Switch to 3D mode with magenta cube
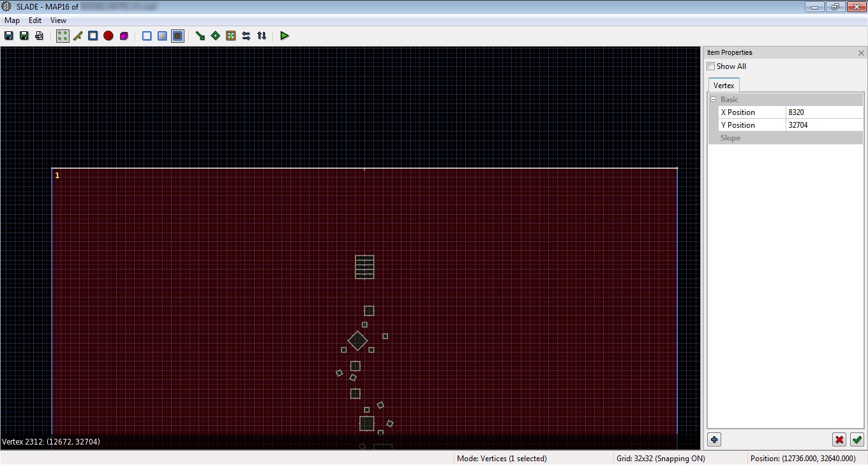The width and height of the screenshot is (868, 465). [124, 36]
